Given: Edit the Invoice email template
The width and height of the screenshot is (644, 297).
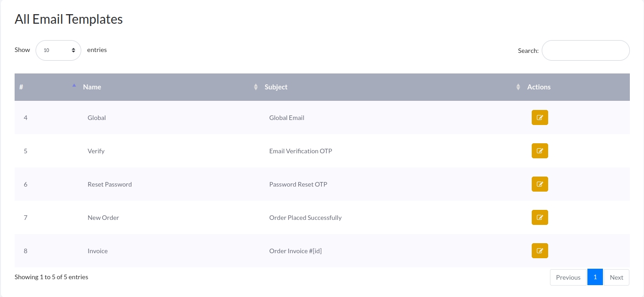Looking at the screenshot, I should click(539, 251).
